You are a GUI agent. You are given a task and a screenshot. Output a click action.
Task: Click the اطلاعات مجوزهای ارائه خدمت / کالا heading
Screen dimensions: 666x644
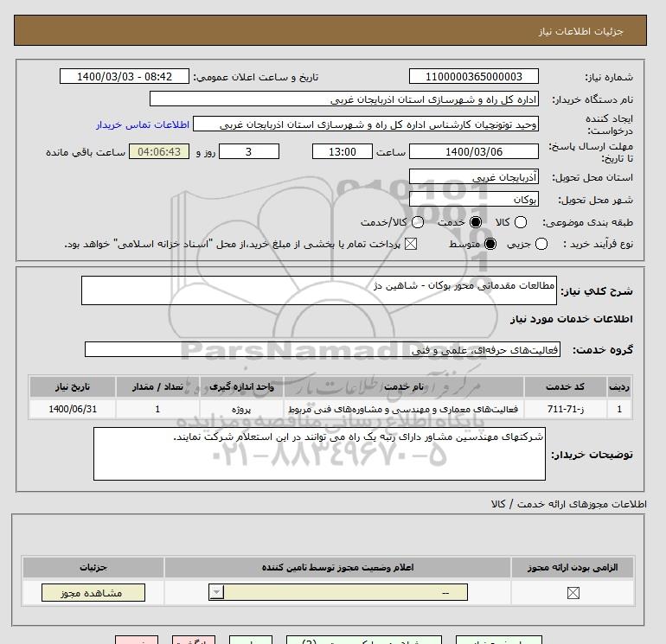pyautogui.click(x=569, y=504)
